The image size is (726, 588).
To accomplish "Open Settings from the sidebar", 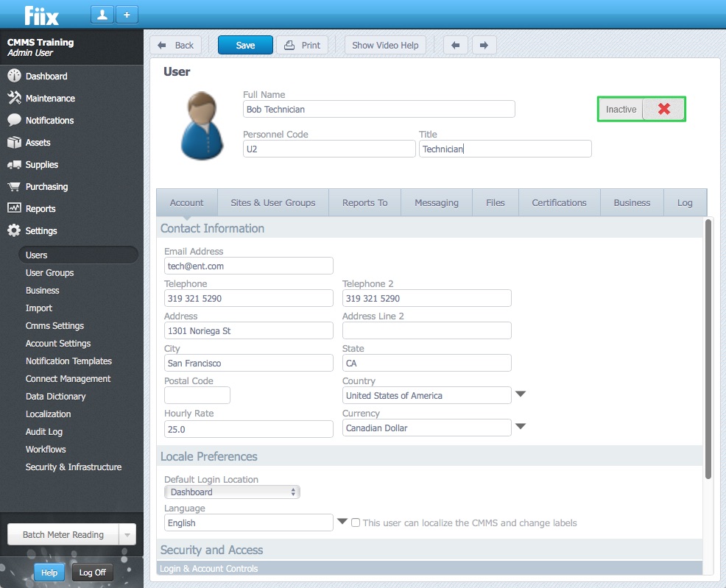I will 41,231.
